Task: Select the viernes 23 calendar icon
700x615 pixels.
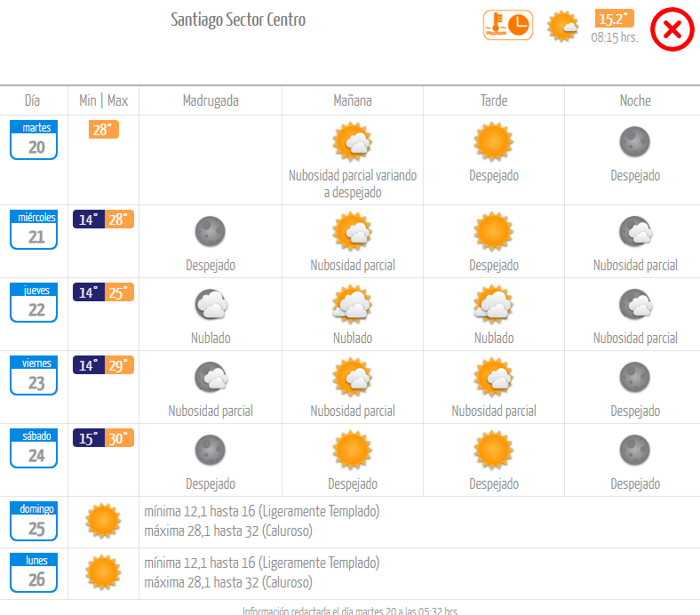Action: tap(34, 376)
